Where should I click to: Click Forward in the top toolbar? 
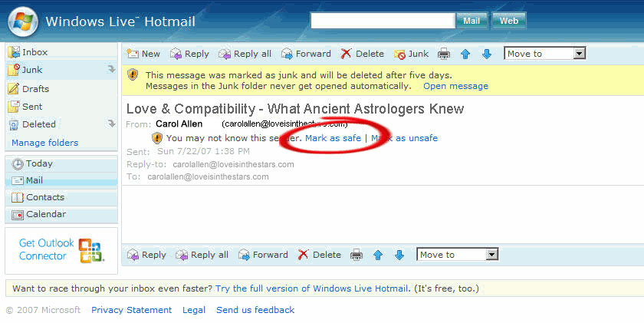[x=307, y=54]
